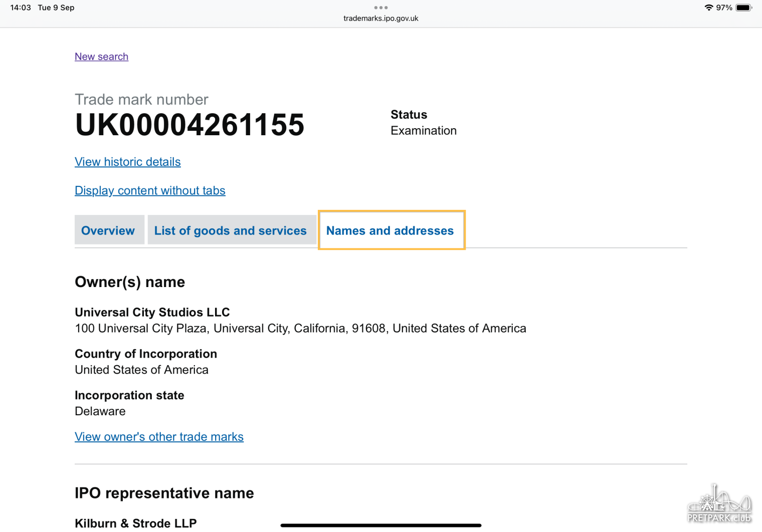Tap the trademarks.ipo.gov.uk address bar
Image resolution: width=762 pixels, height=532 pixels.
click(380, 19)
